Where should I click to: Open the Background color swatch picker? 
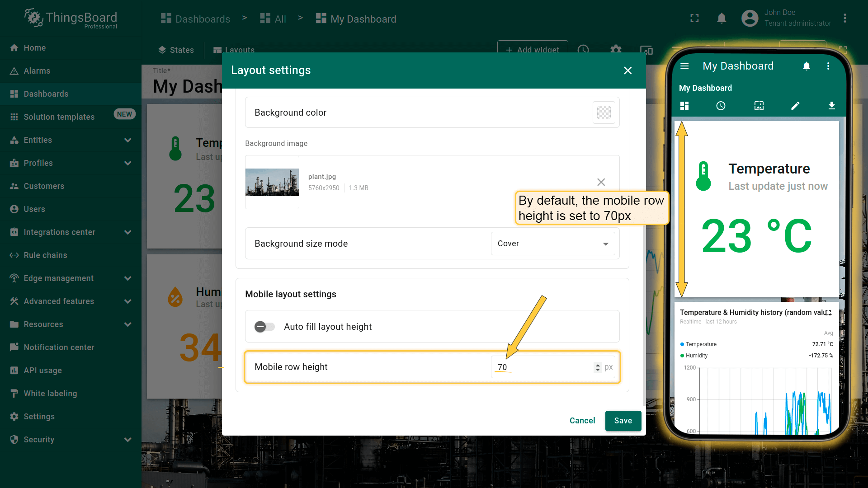pos(604,113)
